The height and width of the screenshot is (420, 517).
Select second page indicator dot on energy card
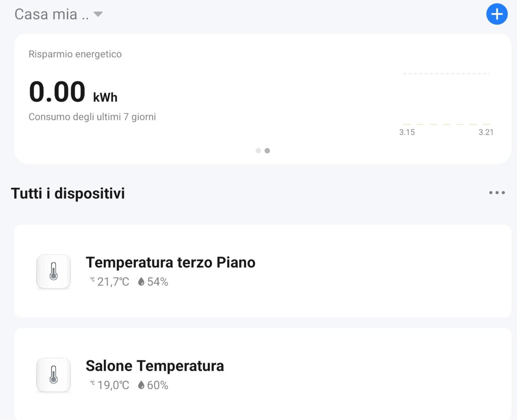[267, 151]
